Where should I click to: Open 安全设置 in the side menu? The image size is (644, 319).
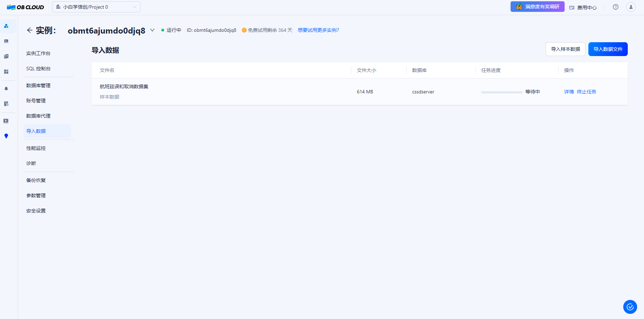click(36, 211)
